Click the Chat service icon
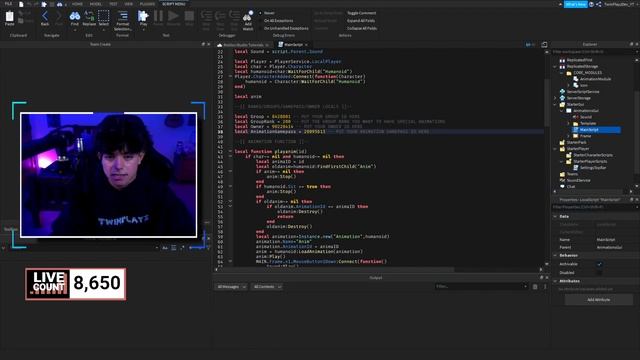Image resolution: width=640 pixels, height=360 pixels. point(562,187)
